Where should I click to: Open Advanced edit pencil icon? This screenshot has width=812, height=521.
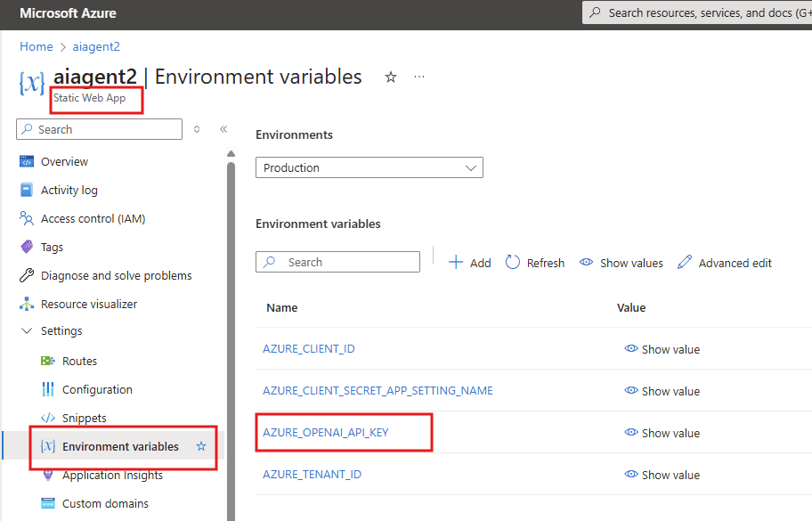[x=685, y=263]
